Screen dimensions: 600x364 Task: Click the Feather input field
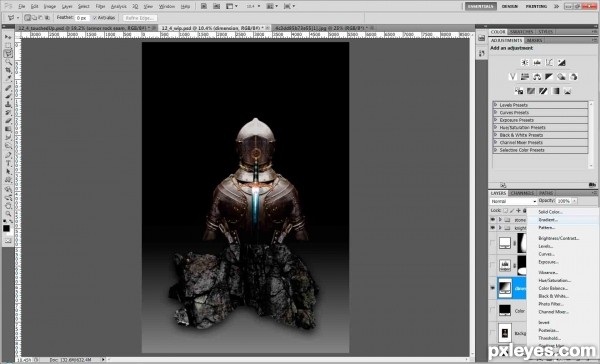pyautogui.click(x=82, y=18)
